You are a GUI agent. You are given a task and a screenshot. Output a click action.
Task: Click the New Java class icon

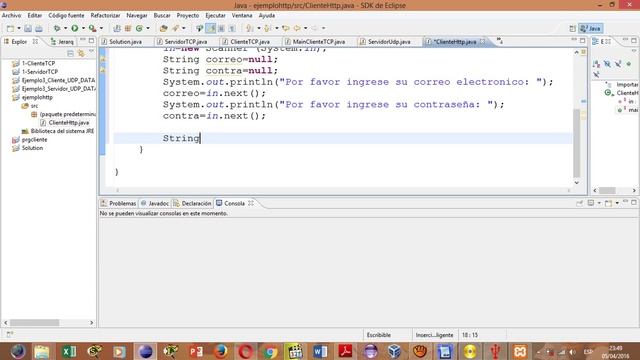click(x=139, y=28)
